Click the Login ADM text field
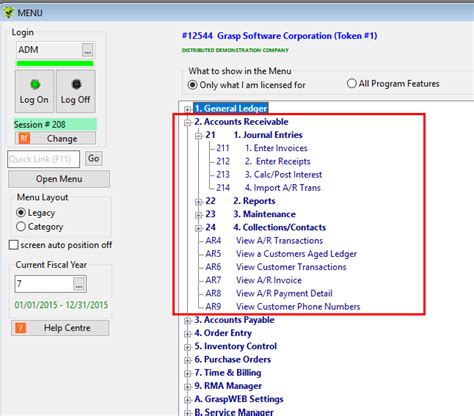This screenshot has height=416, width=474. [49, 50]
